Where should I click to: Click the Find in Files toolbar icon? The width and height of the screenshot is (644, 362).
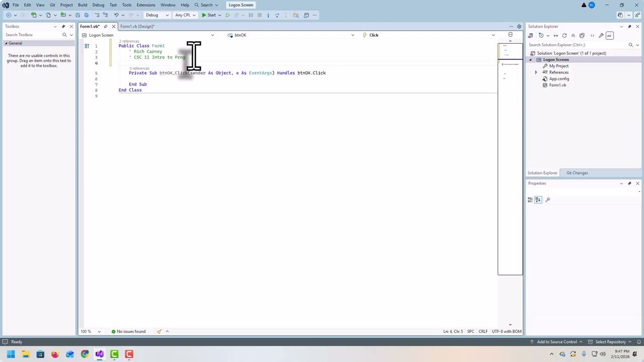(x=296, y=15)
